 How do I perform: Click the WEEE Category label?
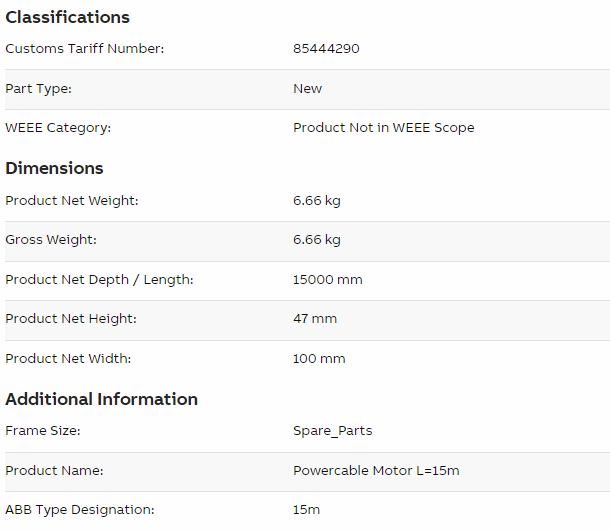click(58, 128)
